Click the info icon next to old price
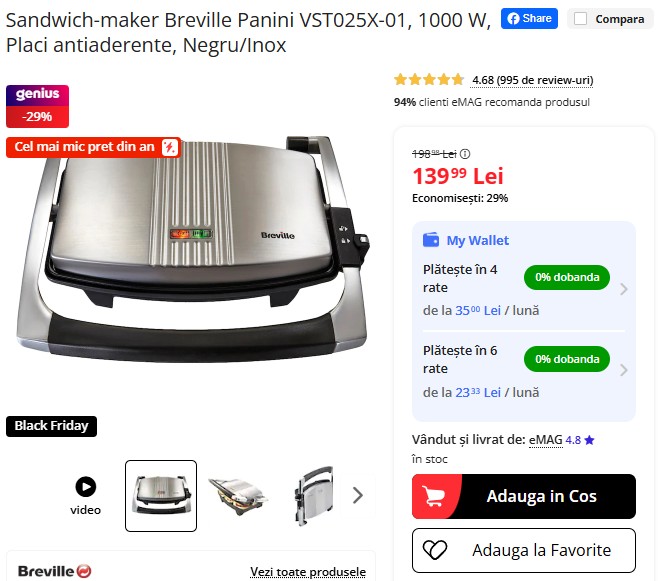This screenshot has height=581, width=658. click(x=465, y=154)
